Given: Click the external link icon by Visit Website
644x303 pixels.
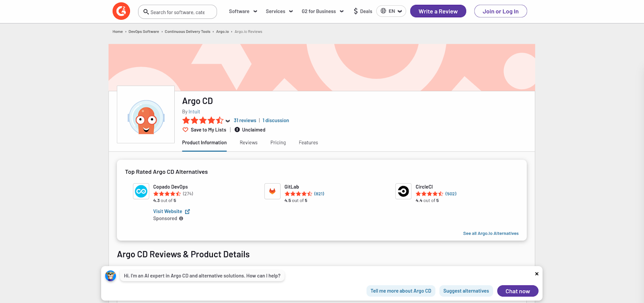Looking at the screenshot, I should click(187, 211).
